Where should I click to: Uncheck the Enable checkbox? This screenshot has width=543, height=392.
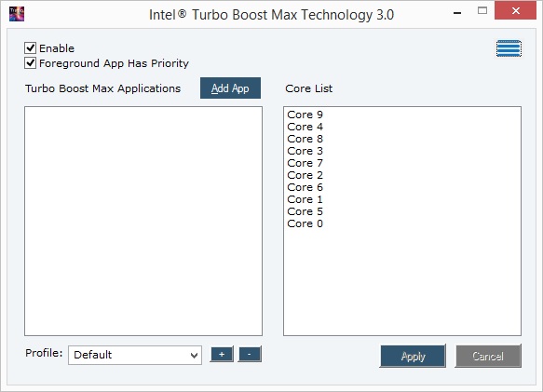point(30,47)
